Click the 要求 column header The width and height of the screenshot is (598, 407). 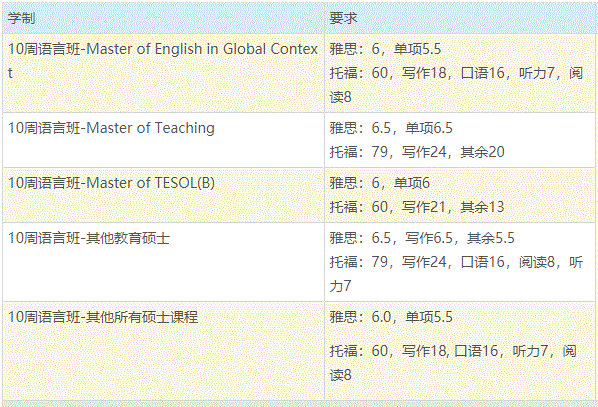[x=343, y=18]
